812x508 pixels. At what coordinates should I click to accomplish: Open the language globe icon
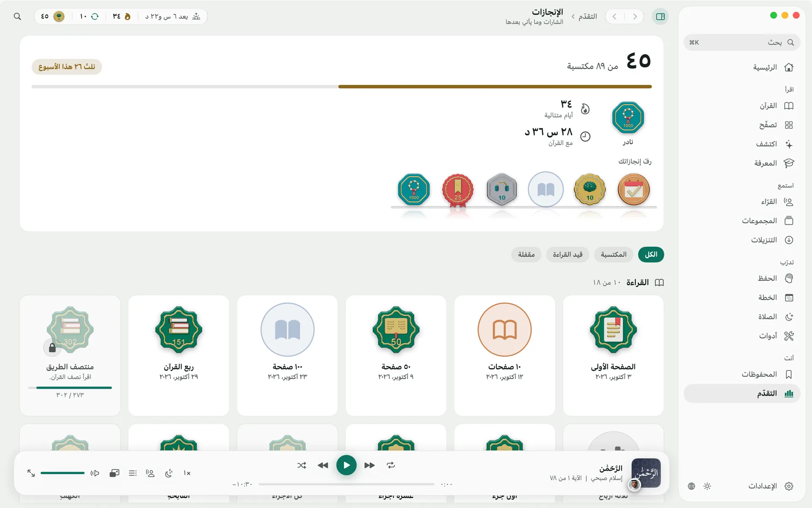pos(691,486)
